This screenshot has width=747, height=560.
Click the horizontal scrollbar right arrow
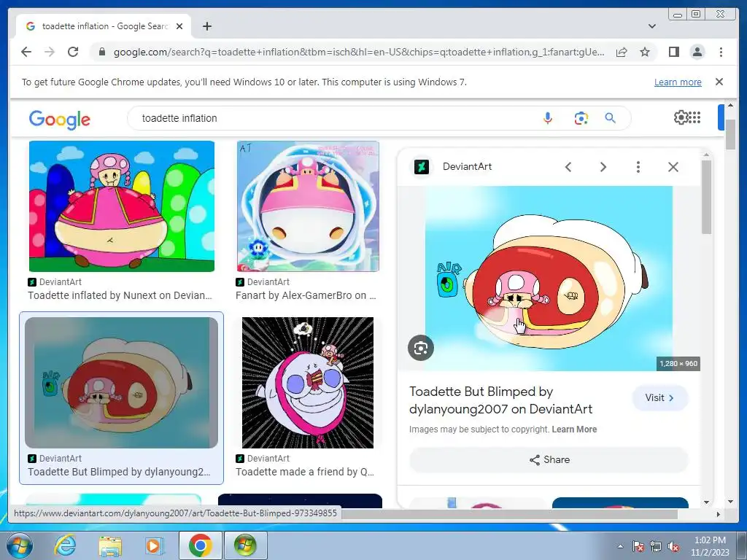(x=719, y=514)
